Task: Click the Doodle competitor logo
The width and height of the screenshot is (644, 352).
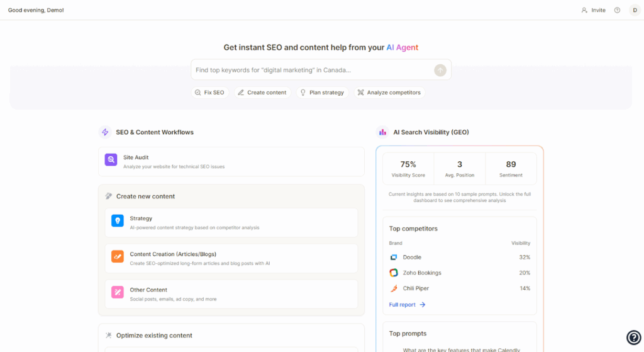Action: (394, 258)
